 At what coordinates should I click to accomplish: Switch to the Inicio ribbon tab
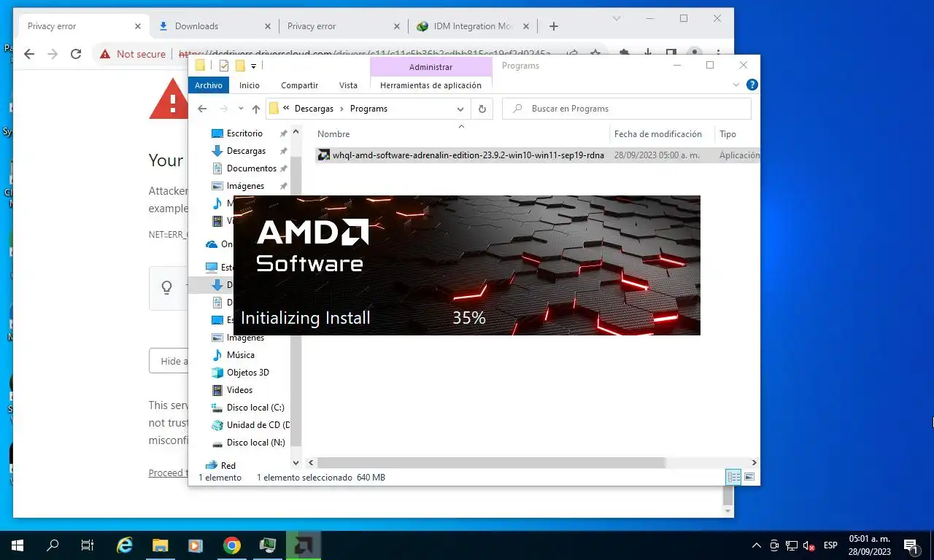click(x=250, y=85)
